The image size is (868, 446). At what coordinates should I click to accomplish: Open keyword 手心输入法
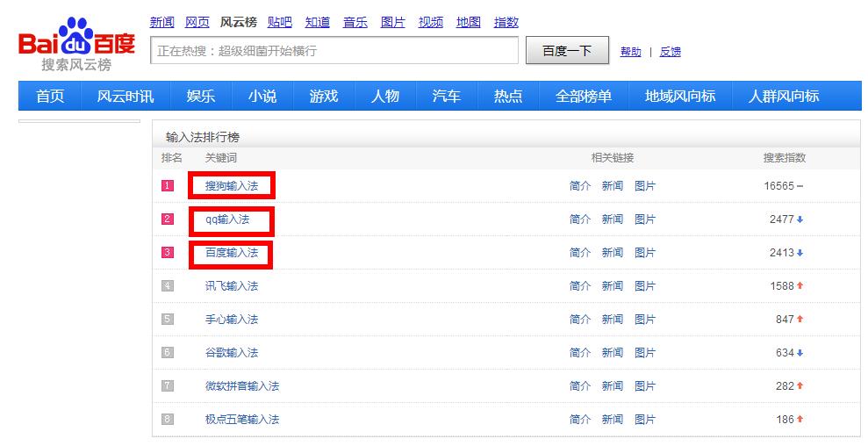pos(232,319)
